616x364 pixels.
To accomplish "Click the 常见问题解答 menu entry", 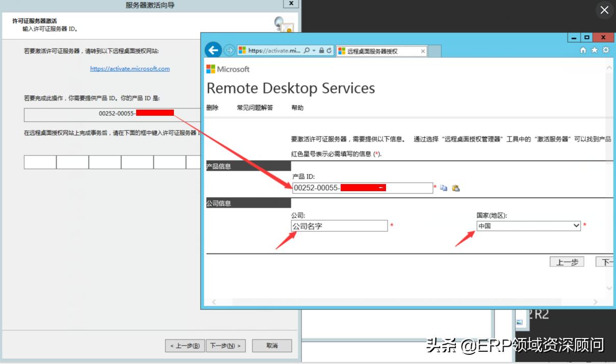I will [255, 108].
